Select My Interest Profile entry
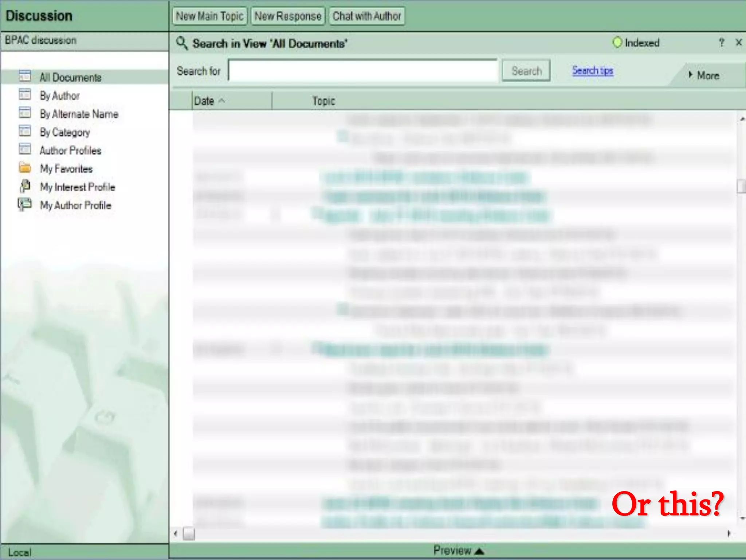Screen dimensions: 746x560 [x=78, y=187]
